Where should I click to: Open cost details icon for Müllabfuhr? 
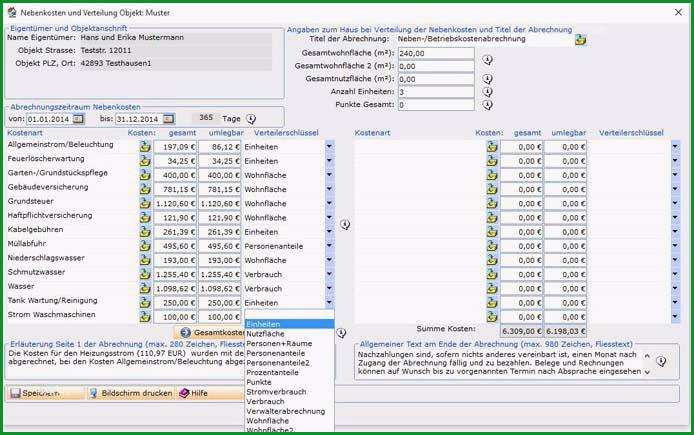(x=145, y=246)
